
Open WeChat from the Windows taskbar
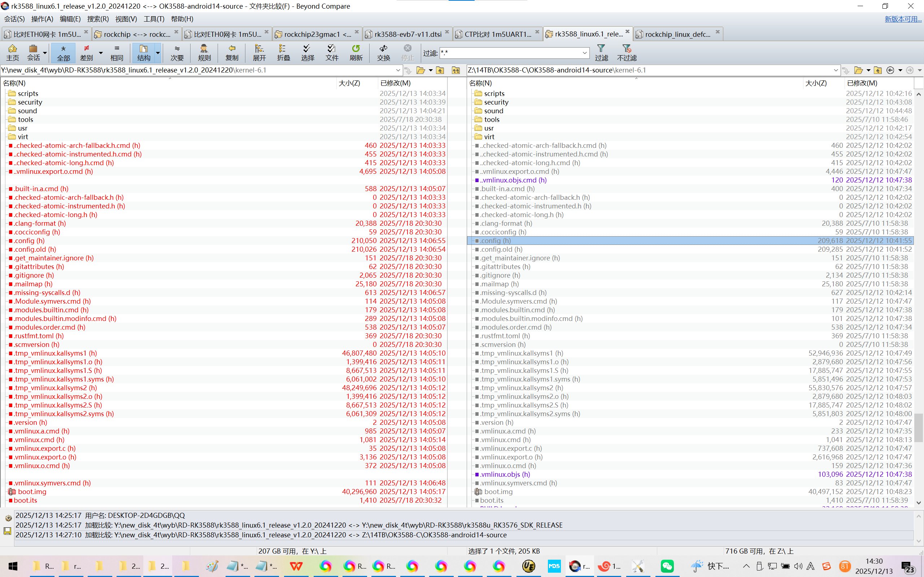(x=667, y=566)
